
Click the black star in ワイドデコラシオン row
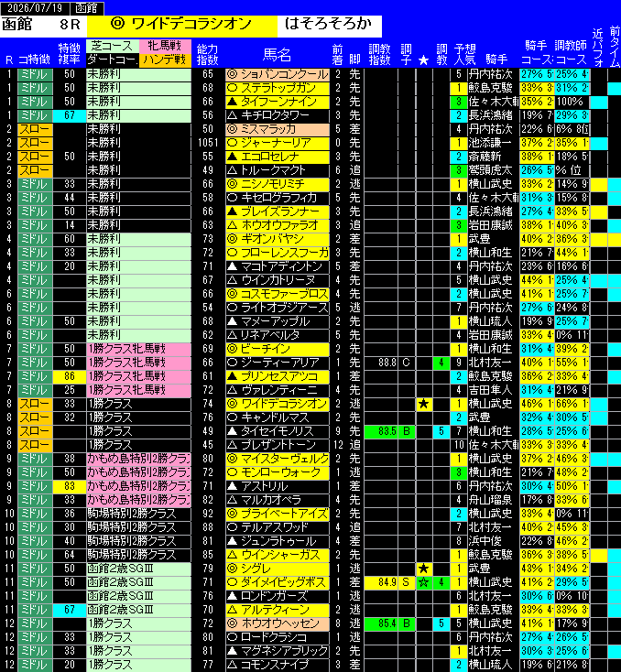click(x=424, y=404)
